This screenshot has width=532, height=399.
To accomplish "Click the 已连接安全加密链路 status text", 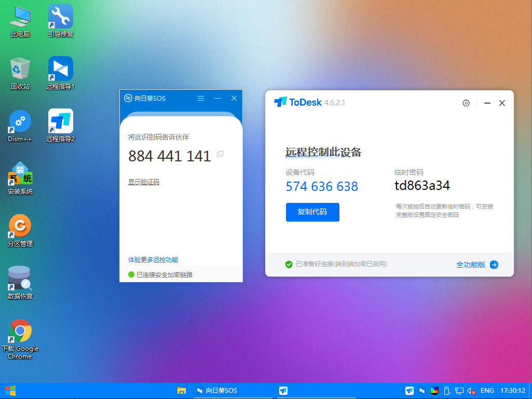I will [165, 275].
